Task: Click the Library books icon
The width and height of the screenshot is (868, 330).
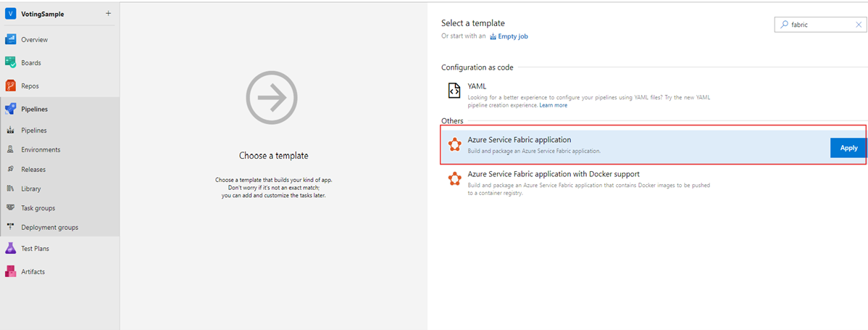Action: click(11, 189)
